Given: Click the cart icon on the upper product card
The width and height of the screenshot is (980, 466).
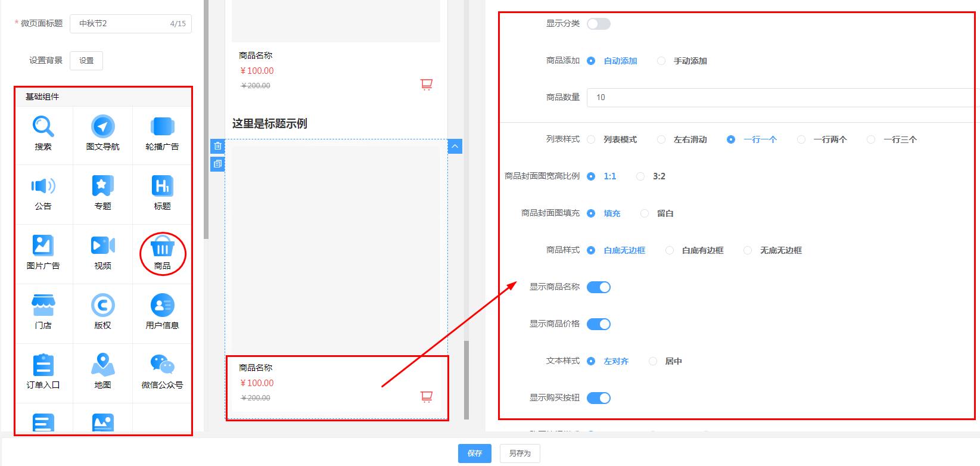Looking at the screenshot, I should [427, 85].
